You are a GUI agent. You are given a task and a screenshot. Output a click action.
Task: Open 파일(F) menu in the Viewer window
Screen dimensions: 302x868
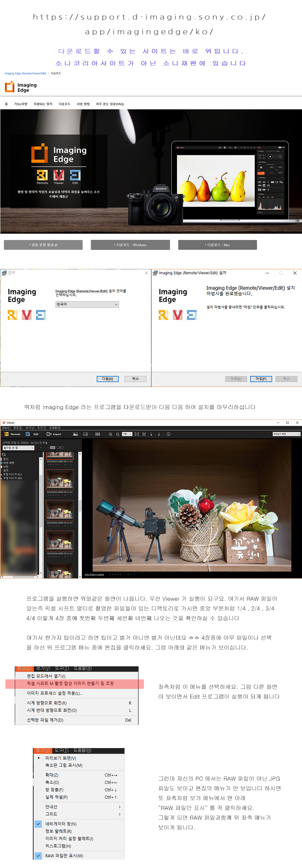coord(6,427)
